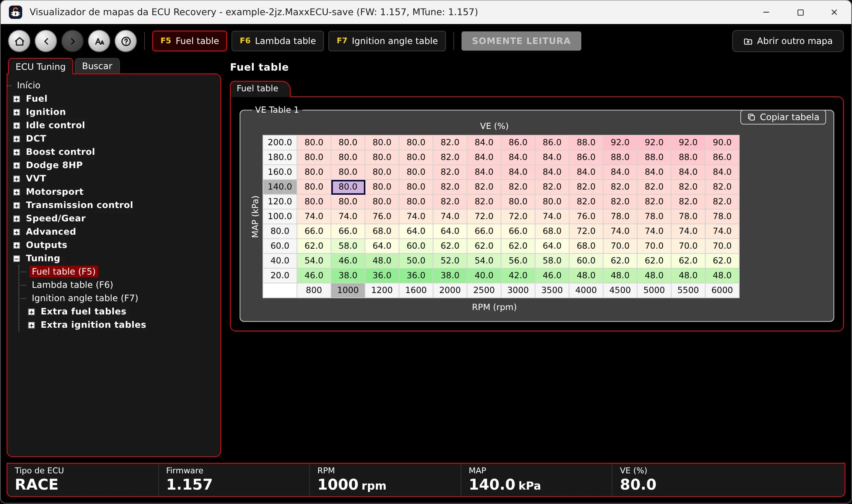Select highlighted 80.0 cell at 140 kPa, 1000 rpm
852x504 pixels.
tap(348, 187)
